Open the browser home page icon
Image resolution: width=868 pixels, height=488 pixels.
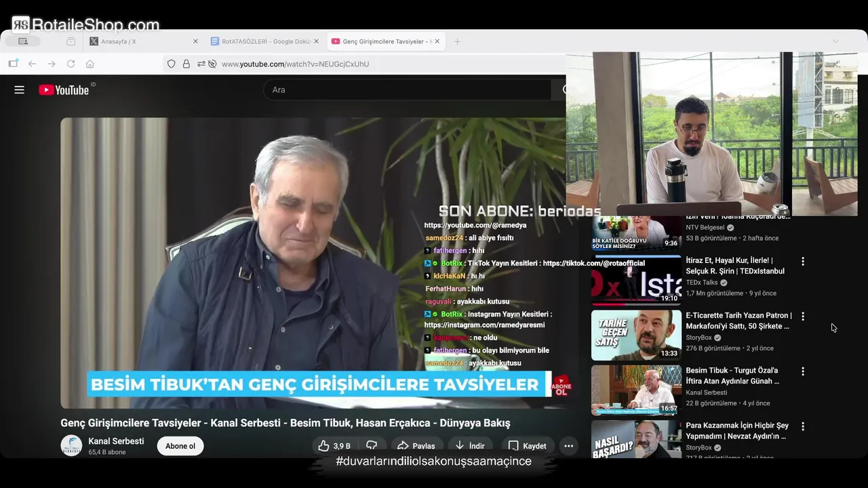click(90, 64)
